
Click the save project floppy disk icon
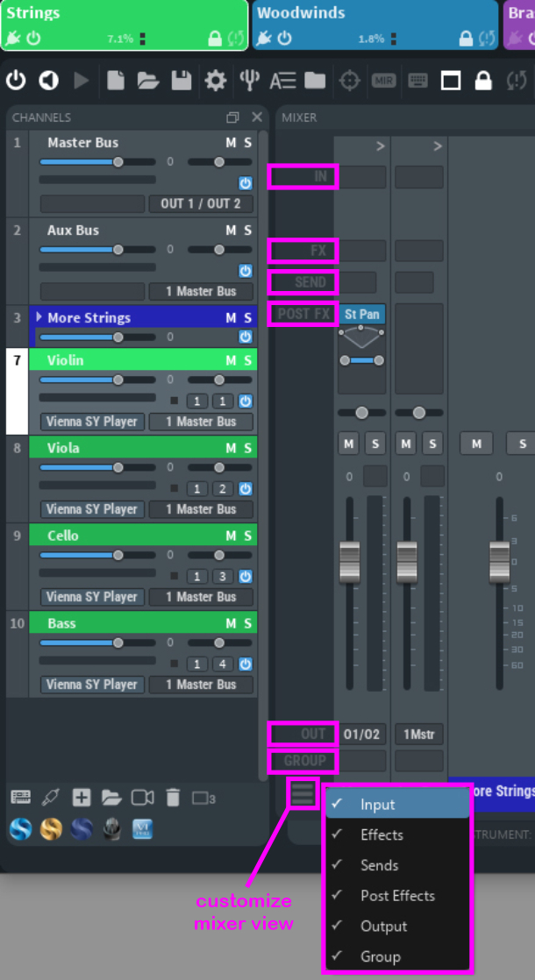point(182,82)
